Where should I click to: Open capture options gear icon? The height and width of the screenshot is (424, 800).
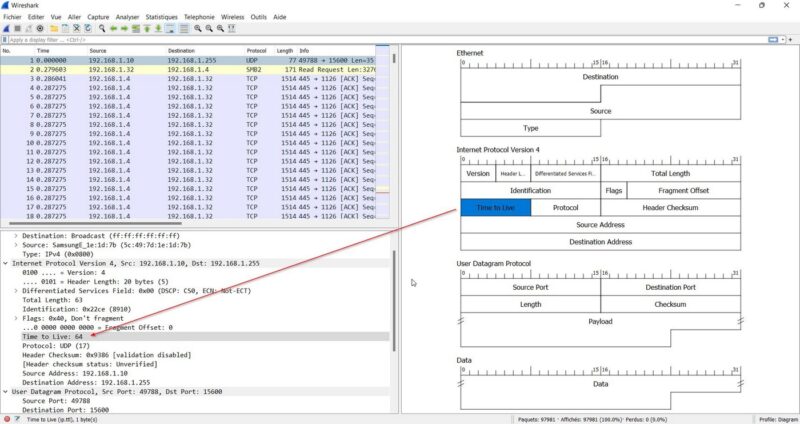[38, 29]
